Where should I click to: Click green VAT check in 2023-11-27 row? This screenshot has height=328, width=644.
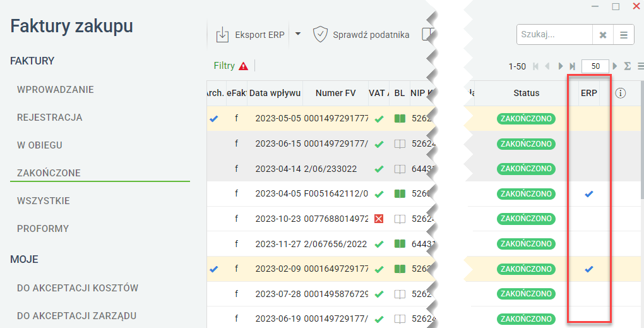tap(379, 244)
